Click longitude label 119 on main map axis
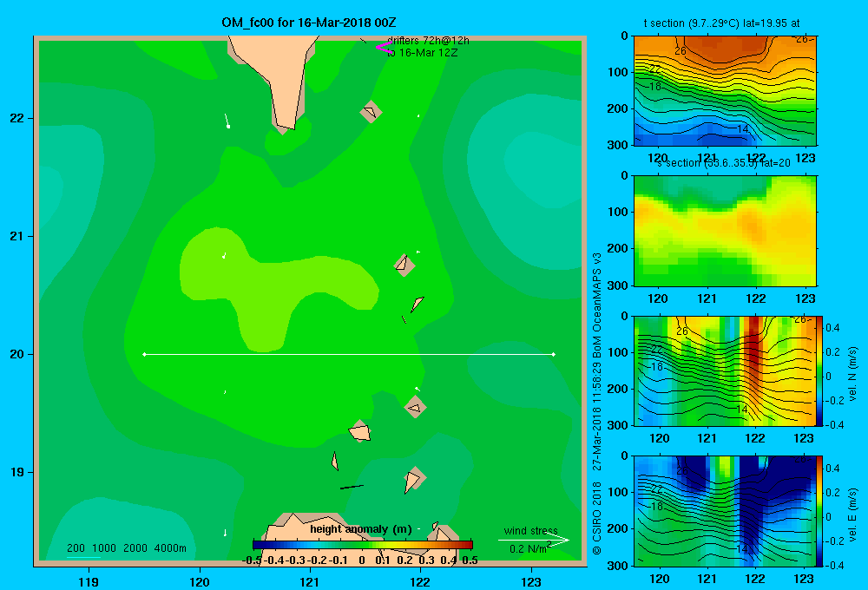The width and height of the screenshot is (868, 590). [89, 581]
